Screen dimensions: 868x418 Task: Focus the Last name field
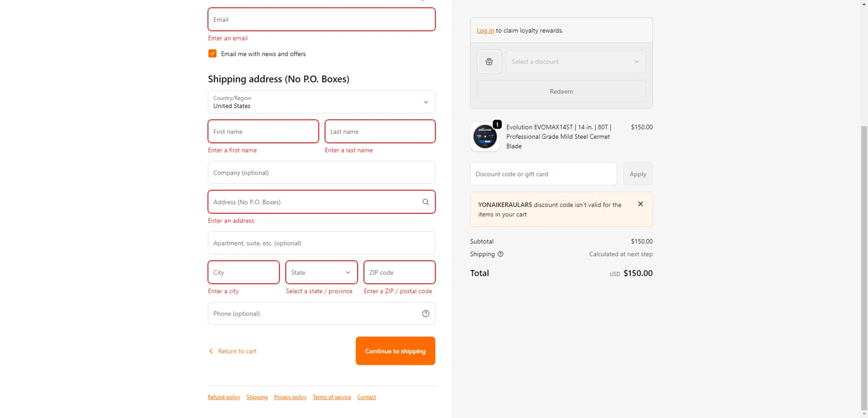(x=380, y=131)
